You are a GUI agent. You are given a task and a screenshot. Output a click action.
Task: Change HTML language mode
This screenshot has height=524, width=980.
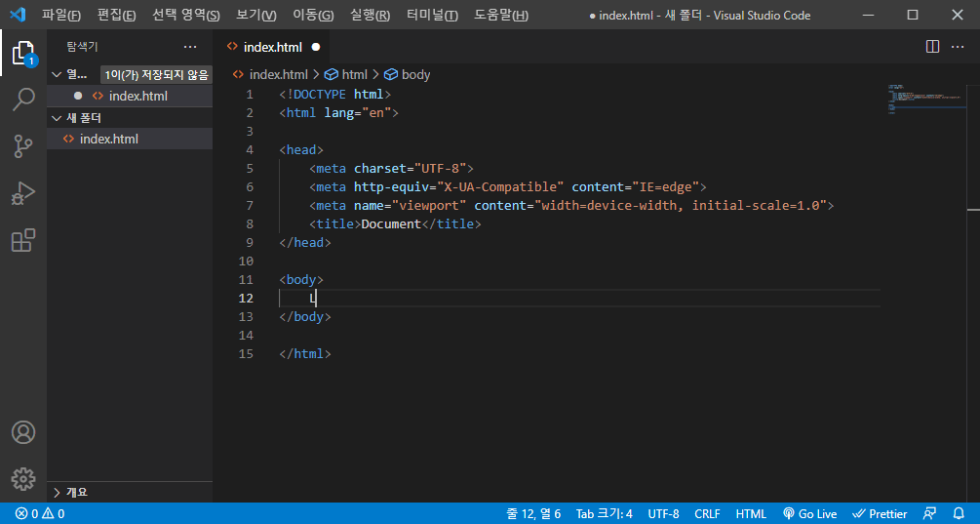[x=751, y=514]
